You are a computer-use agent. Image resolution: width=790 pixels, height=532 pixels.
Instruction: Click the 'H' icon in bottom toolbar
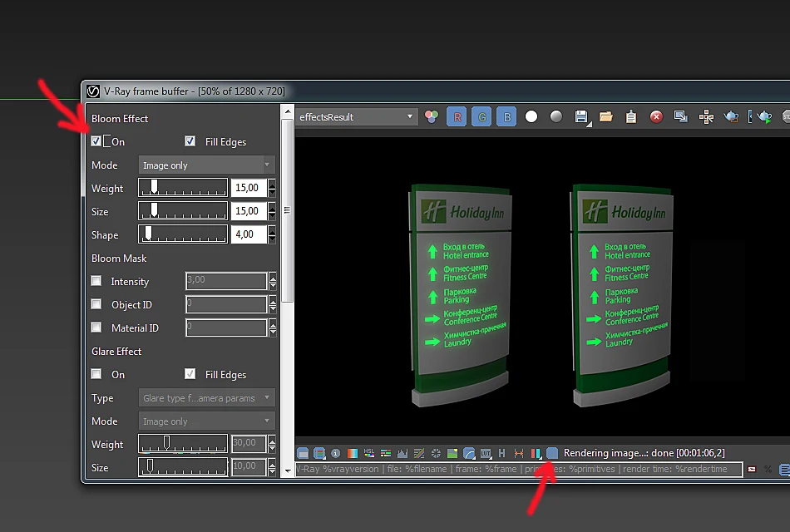501,453
